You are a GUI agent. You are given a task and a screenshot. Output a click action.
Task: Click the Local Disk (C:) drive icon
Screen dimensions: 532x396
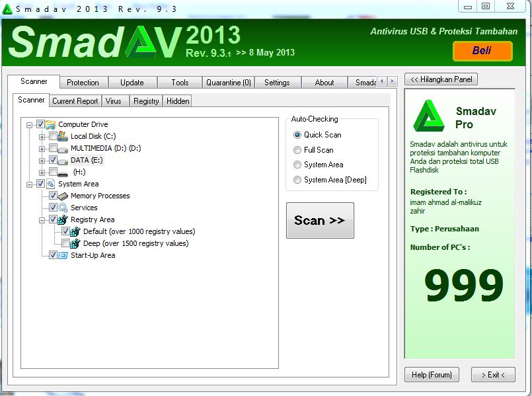pyautogui.click(x=62, y=136)
